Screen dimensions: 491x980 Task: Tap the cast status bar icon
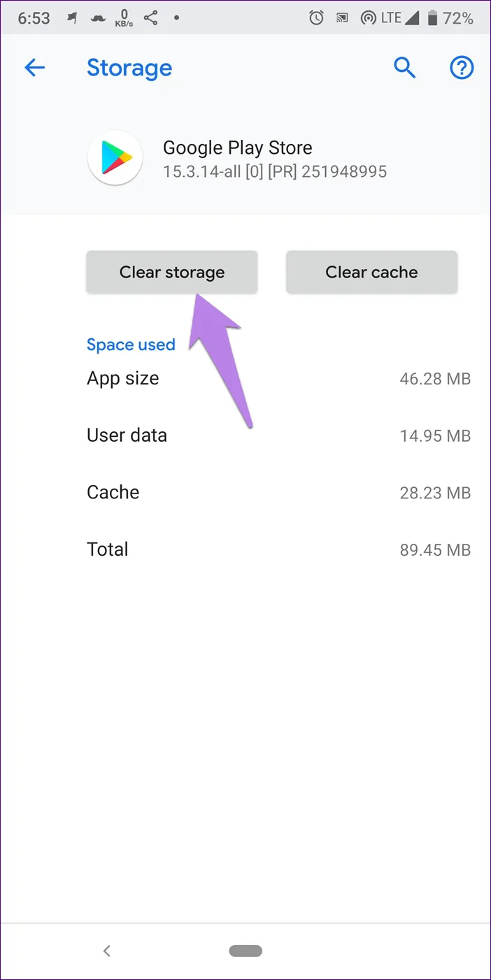pyautogui.click(x=342, y=19)
